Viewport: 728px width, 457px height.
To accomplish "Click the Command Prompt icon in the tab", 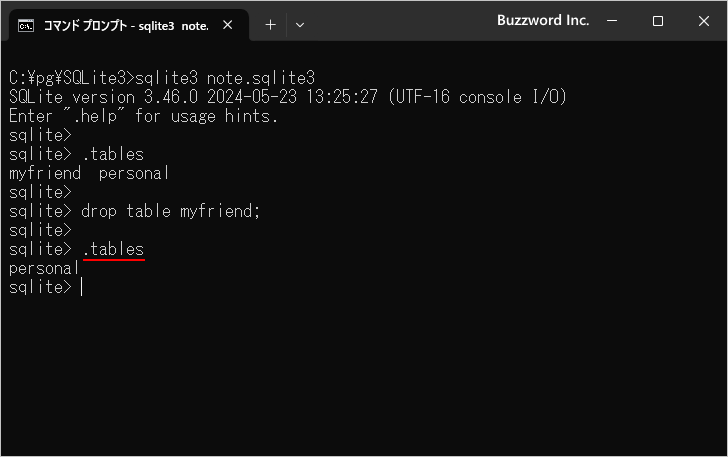I will point(27,25).
